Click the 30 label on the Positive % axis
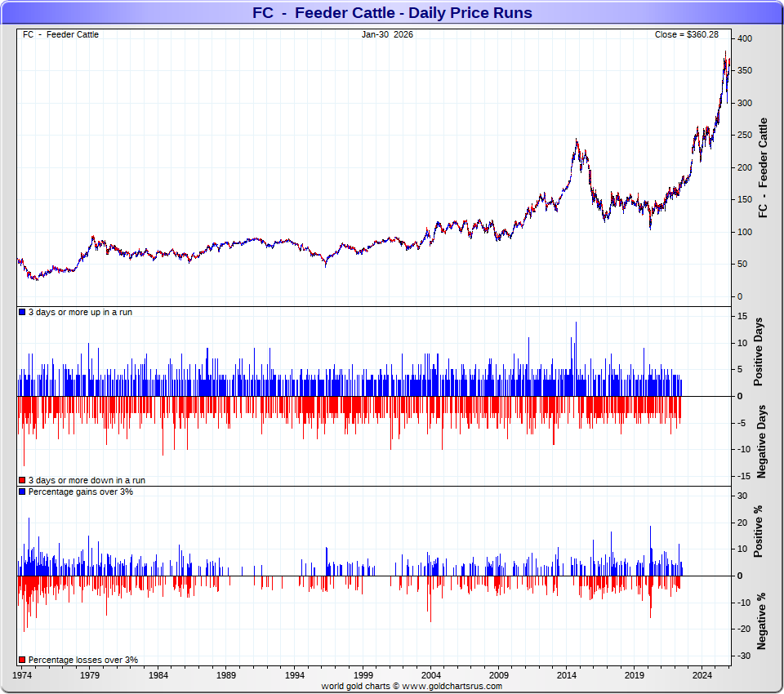This screenshot has width=784, height=694. tap(742, 496)
